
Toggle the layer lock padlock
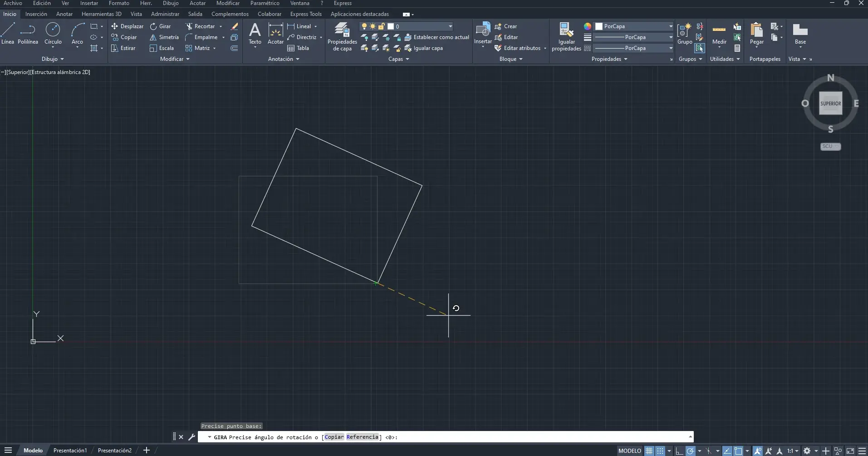point(381,26)
